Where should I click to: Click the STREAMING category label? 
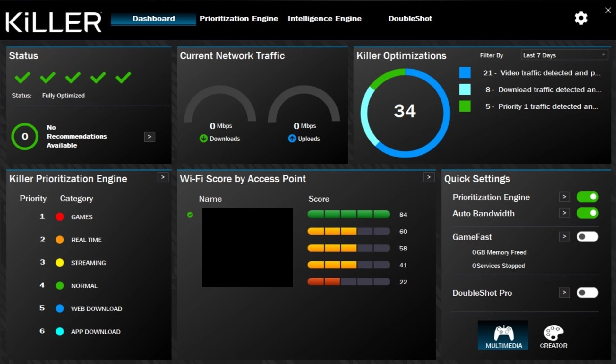(88, 263)
